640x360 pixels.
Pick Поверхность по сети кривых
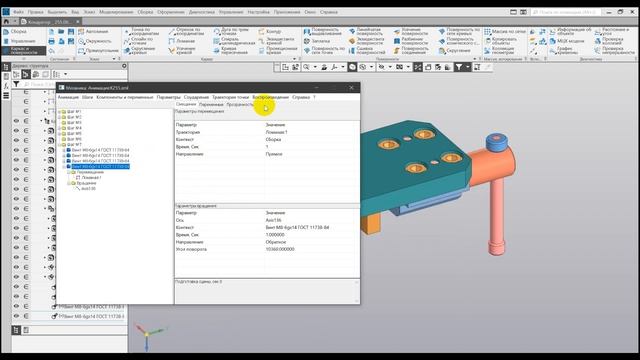[459, 31]
